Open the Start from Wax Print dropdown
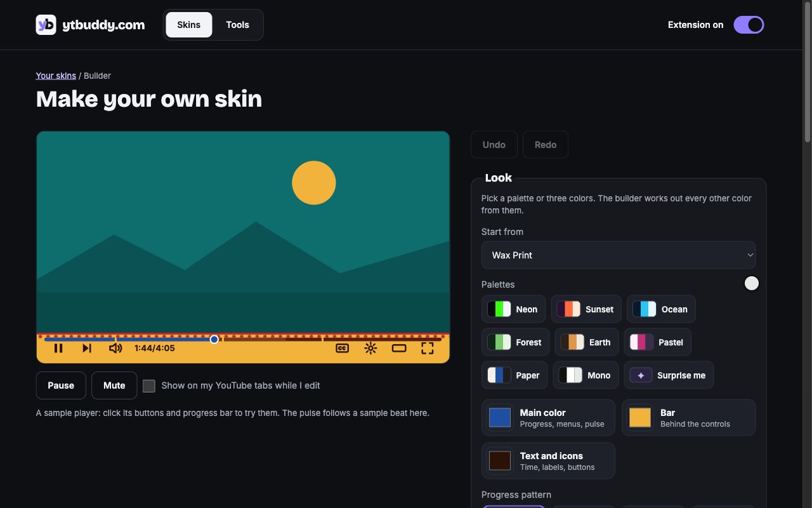 click(x=619, y=255)
